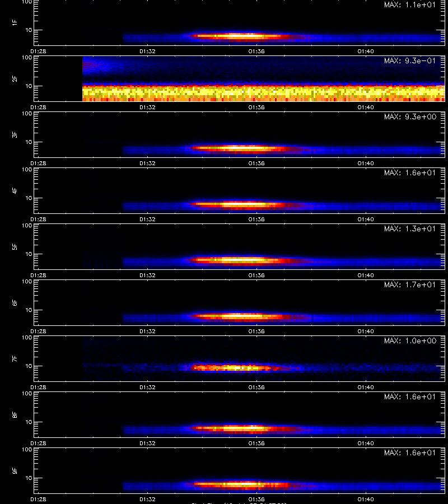Select the 'MAX: 1.7e+01' readout
This screenshot has width=448, height=504.
pyautogui.click(x=410, y=284)
